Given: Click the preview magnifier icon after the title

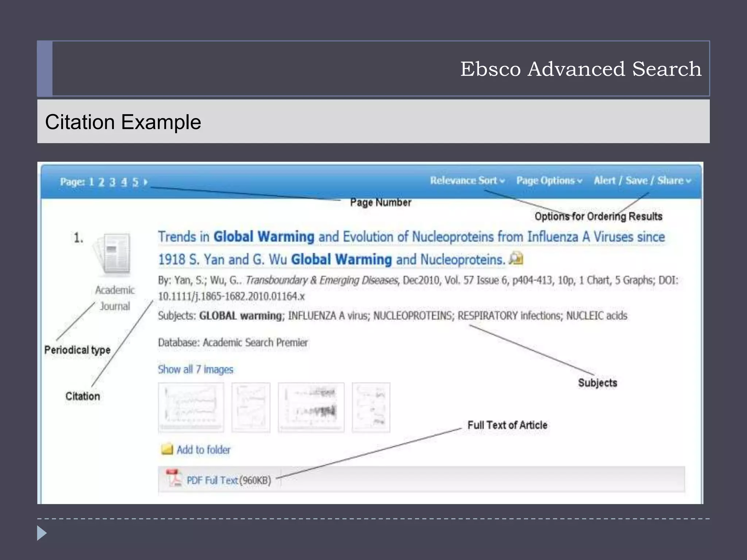Looking at the screenshot, I should (516, 258).
